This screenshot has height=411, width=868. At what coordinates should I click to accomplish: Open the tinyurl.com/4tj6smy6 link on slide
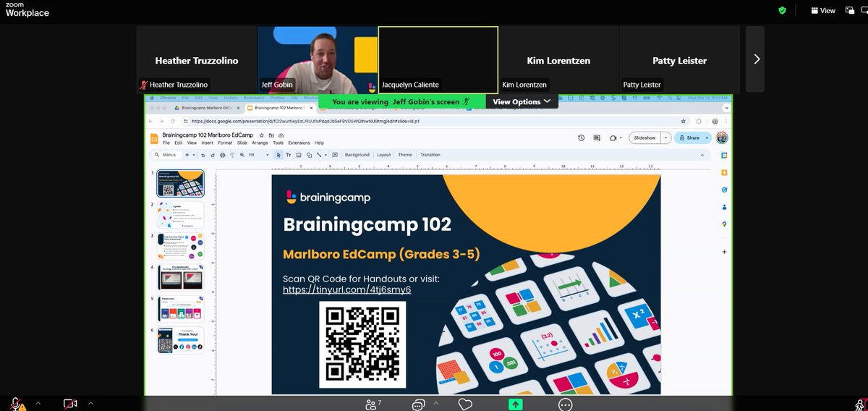coord(346,290)
